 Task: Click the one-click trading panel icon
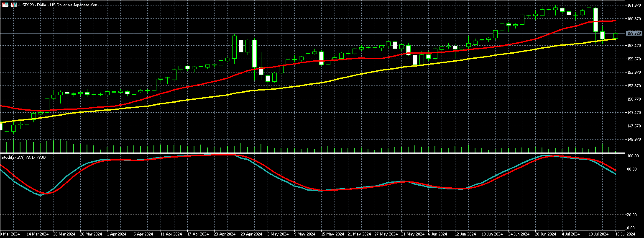click(x=14, y=5)
